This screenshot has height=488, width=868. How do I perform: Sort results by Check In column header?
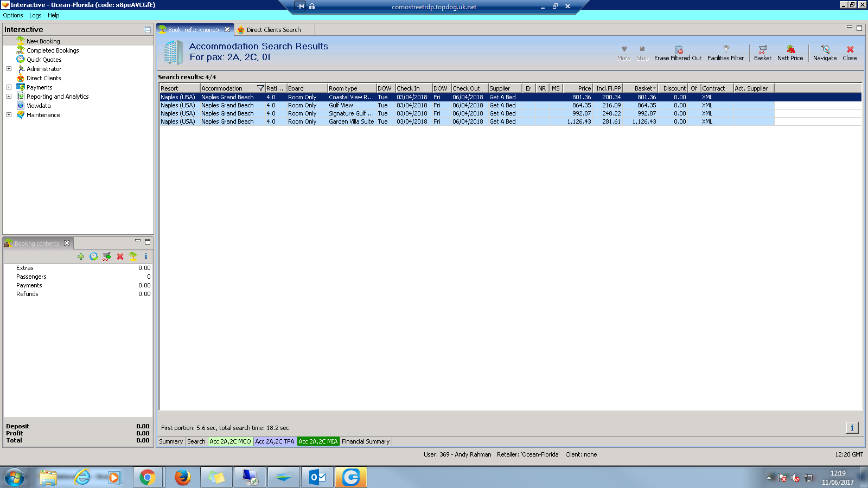(413, 88)
